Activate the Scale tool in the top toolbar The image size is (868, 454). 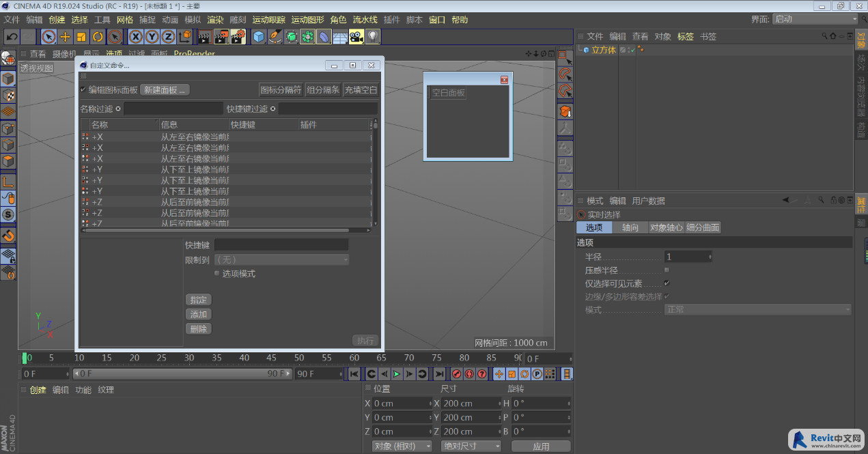click(82, 36)
